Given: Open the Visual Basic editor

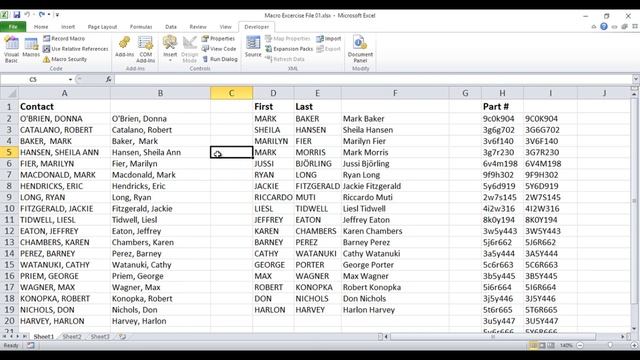Looking at the screenshot, I should (11, 49).
